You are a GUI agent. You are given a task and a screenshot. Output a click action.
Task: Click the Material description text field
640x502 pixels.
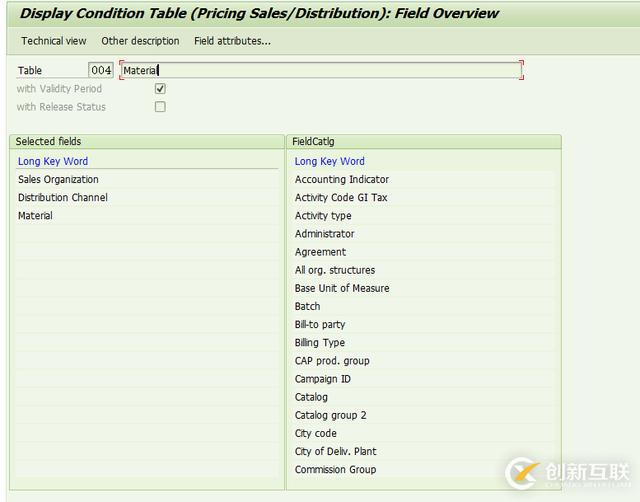pyautogui.click(x=320, y=70)
